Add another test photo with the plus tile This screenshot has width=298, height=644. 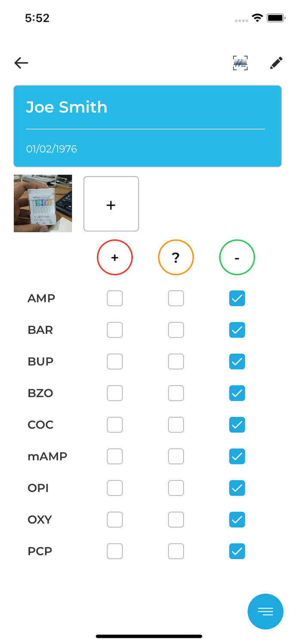pos(111,204)
